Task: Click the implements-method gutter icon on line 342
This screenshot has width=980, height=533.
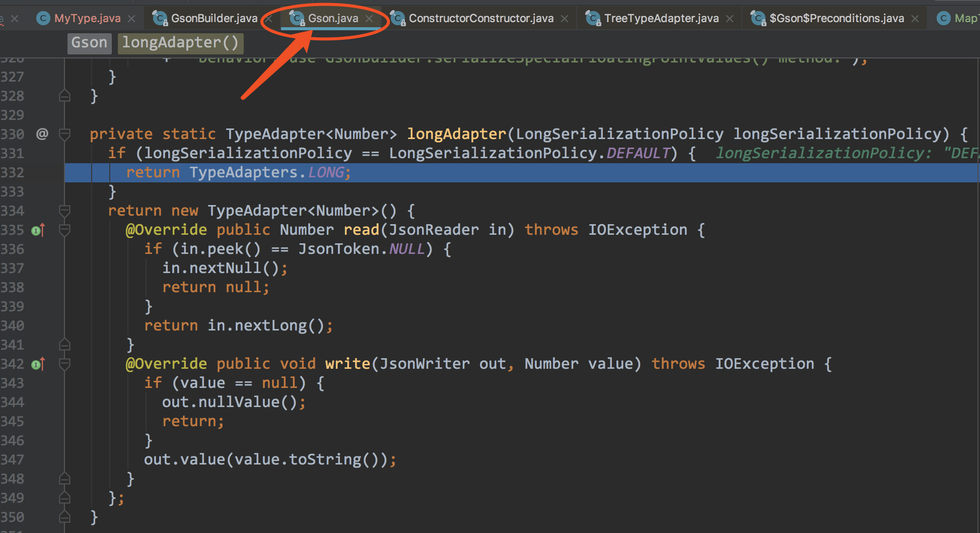Action: (38, 364)
